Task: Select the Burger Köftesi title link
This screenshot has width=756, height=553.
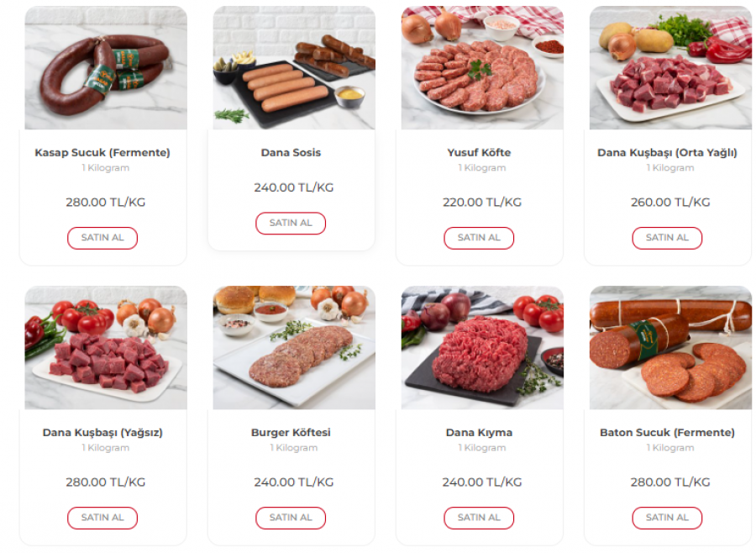Action: [291, 432]
